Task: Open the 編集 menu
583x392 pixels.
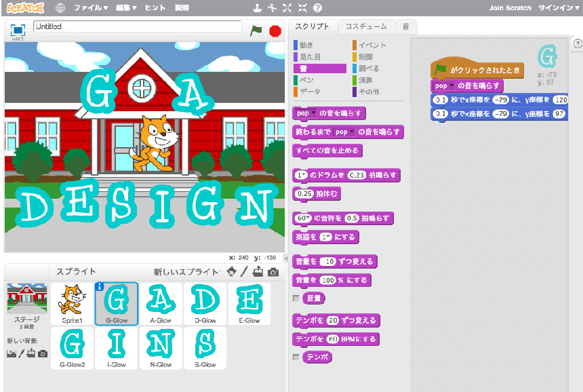Action: (126, 8)
